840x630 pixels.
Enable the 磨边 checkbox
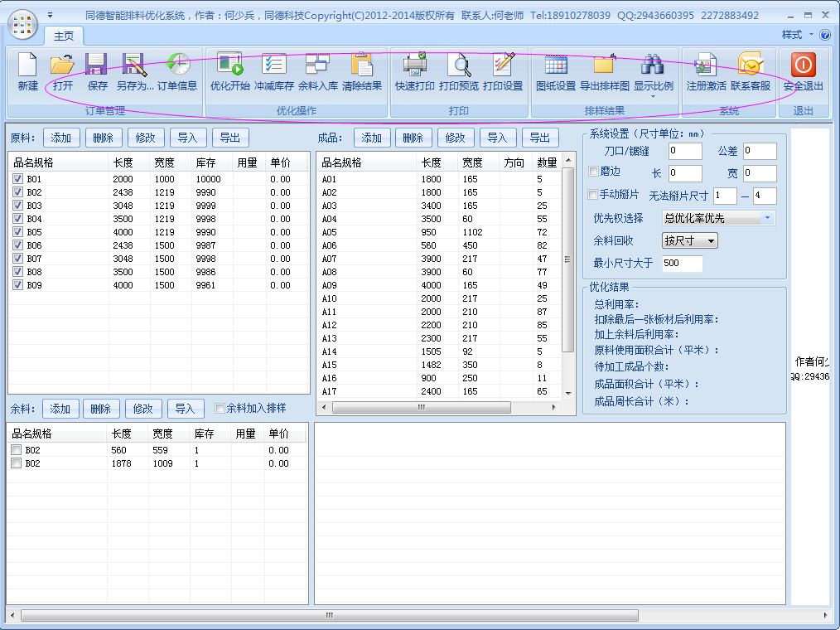point(593,172)
